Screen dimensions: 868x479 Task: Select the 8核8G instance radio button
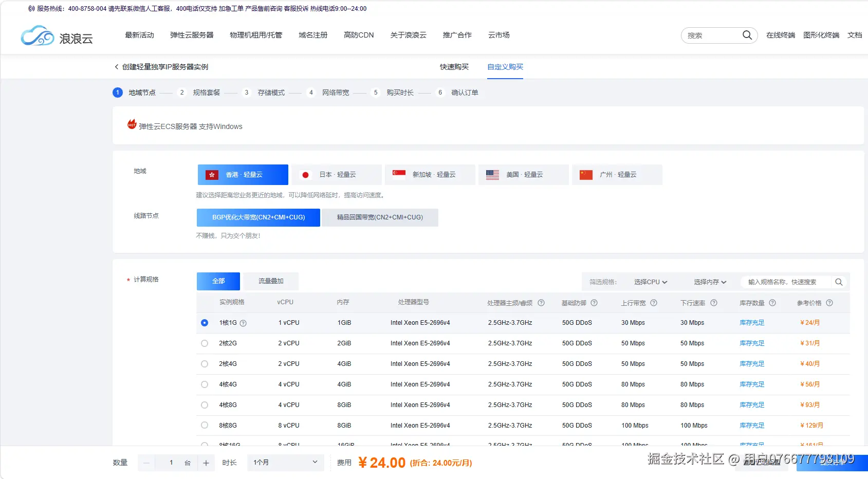point(205,426)
